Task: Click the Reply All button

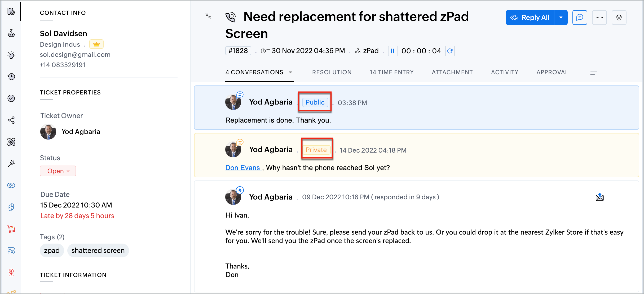Action: 530,18
